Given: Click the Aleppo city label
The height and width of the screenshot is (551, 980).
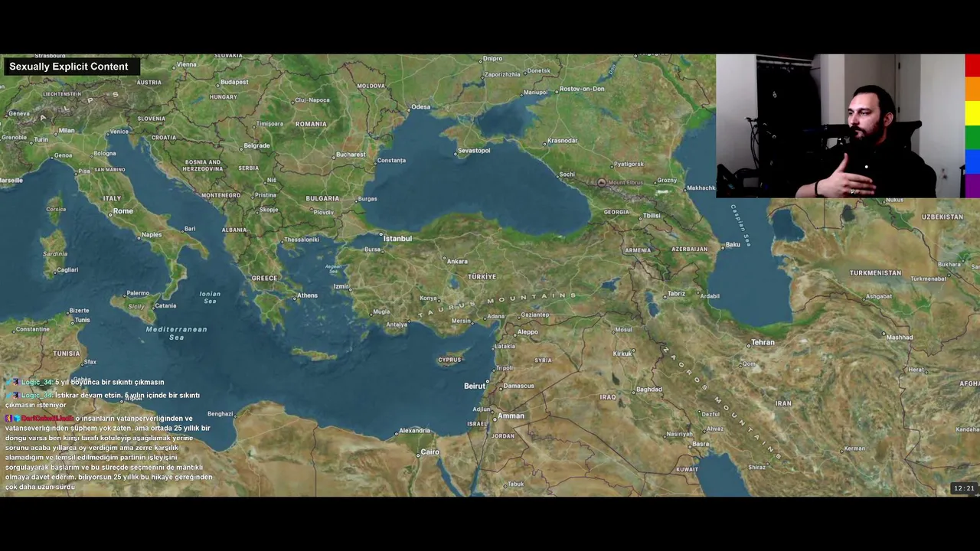Looking at the screenshot, I should (528, 332).
